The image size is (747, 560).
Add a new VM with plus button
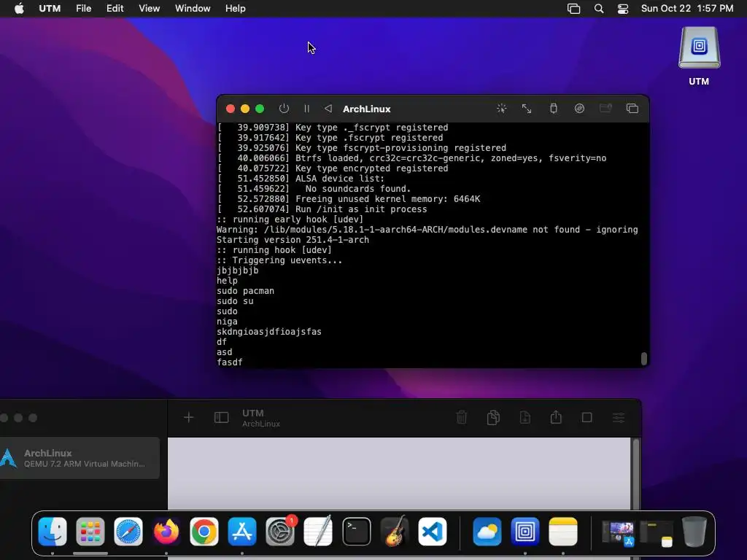click(189, 418)
